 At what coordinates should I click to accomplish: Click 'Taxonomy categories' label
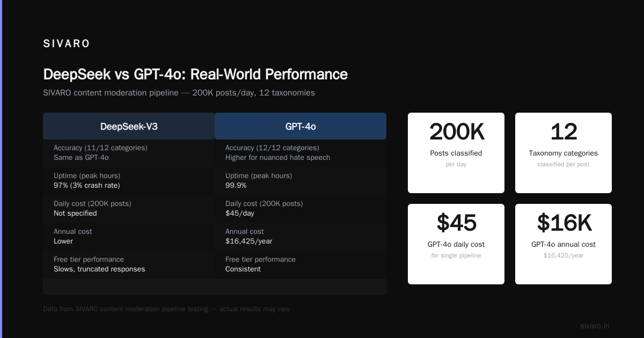[563, 153]
